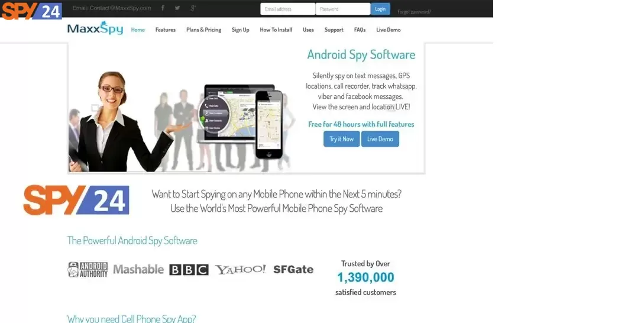Open the Sign Up page

pyautogui.click(x=240, y=30)
